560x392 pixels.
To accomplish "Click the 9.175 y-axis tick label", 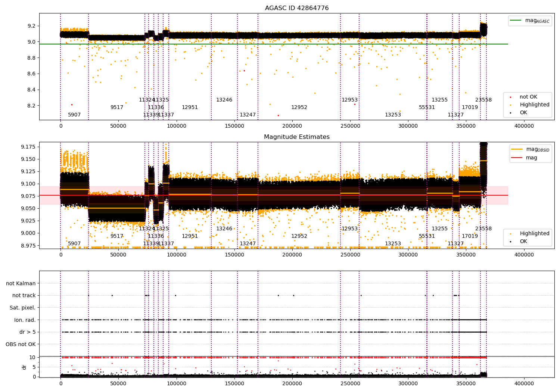I will pyautogui.click(x=28, y=147).
